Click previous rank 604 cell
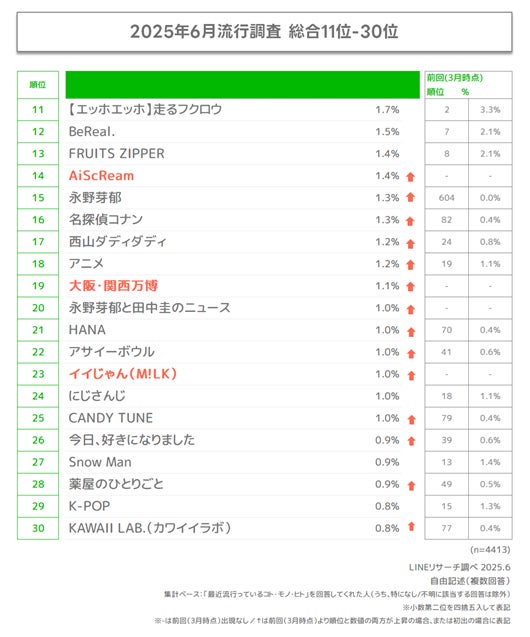 pos(446,198)
